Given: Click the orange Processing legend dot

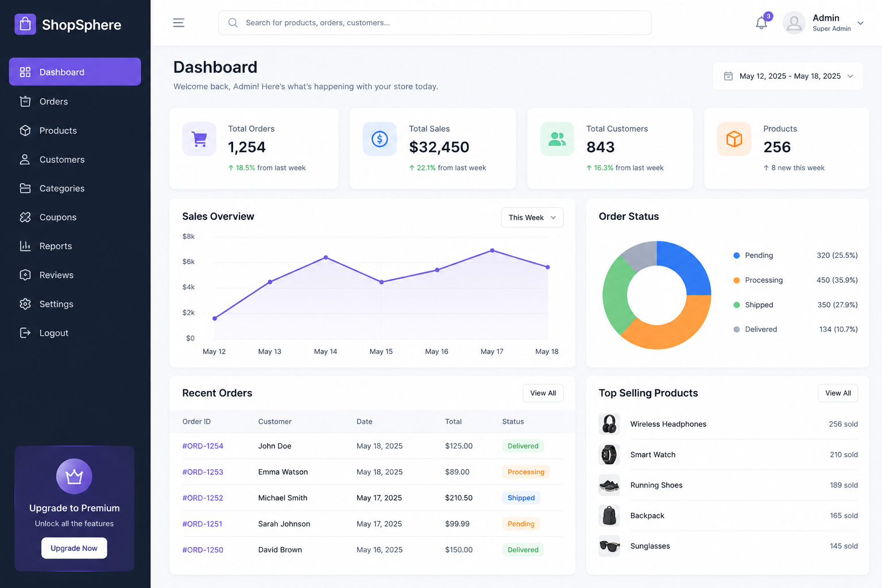Looking at the screenshot, I should (x=737, y=280).
